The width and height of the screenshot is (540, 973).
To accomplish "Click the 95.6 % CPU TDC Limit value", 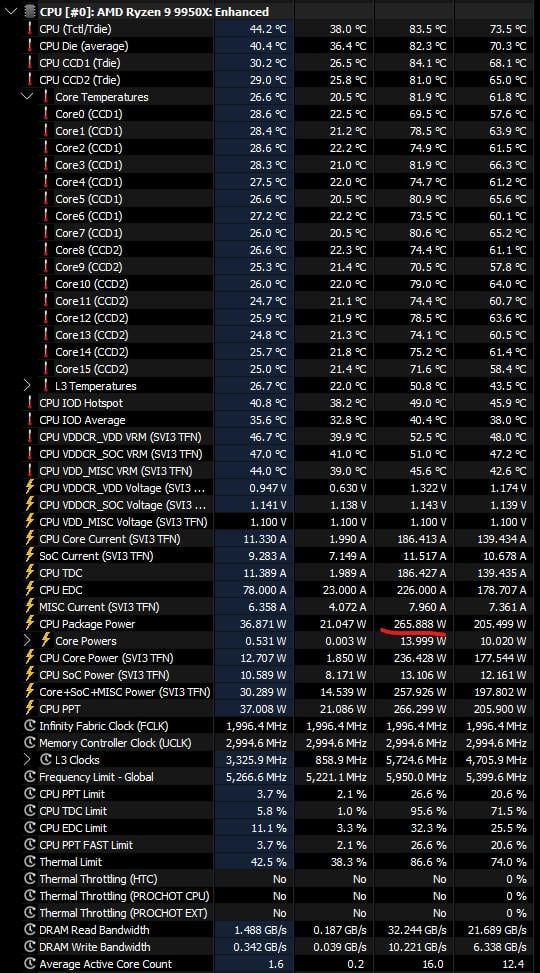I will click(x=430, y=811).
